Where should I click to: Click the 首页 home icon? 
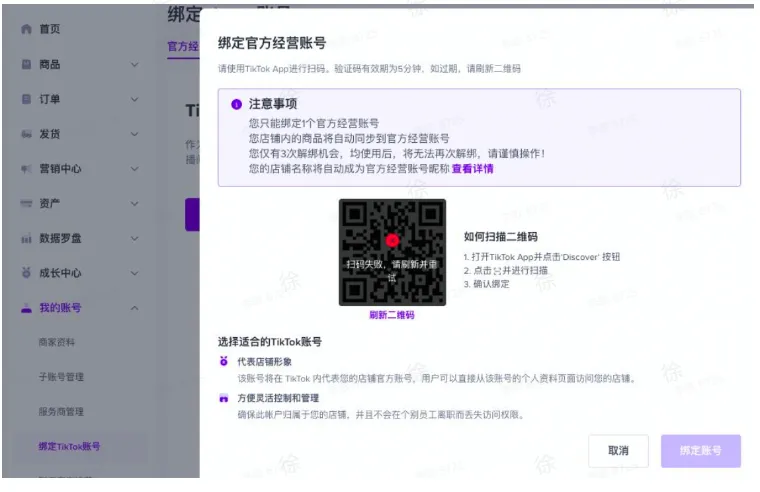[27, 29]
